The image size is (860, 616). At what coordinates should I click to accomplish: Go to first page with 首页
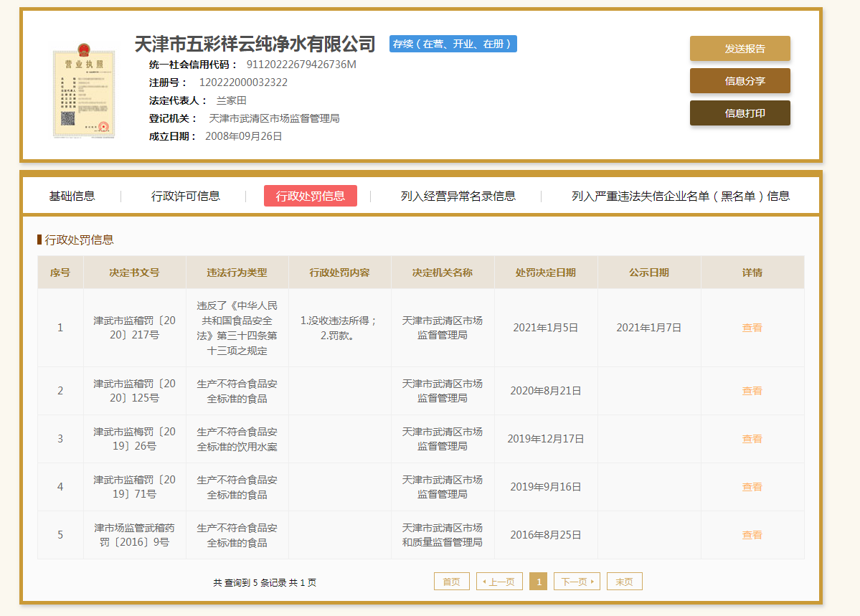pos(451,582)
